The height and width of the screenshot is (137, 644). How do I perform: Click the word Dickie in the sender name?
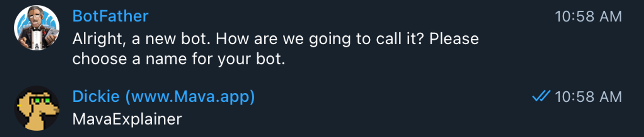click(96, 97)
